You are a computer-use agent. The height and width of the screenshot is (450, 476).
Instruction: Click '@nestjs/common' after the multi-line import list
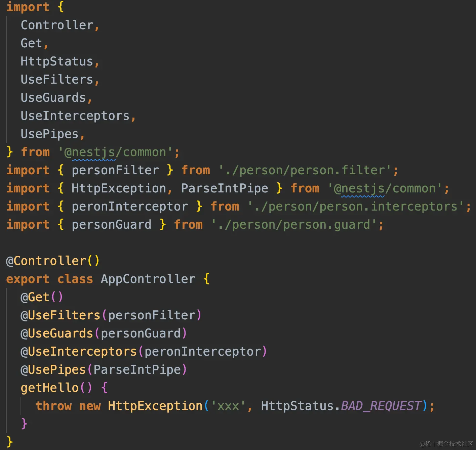pos(115,152)
